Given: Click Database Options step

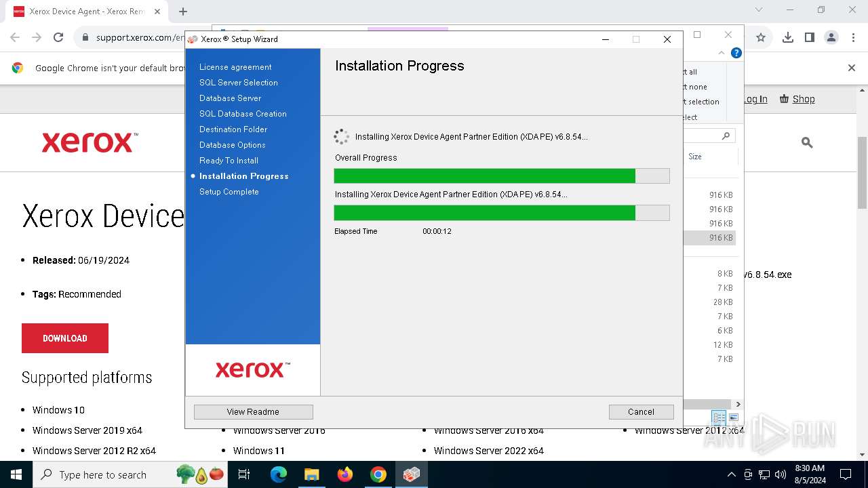Looking at the screenshot, I should [x=232, y=145].
